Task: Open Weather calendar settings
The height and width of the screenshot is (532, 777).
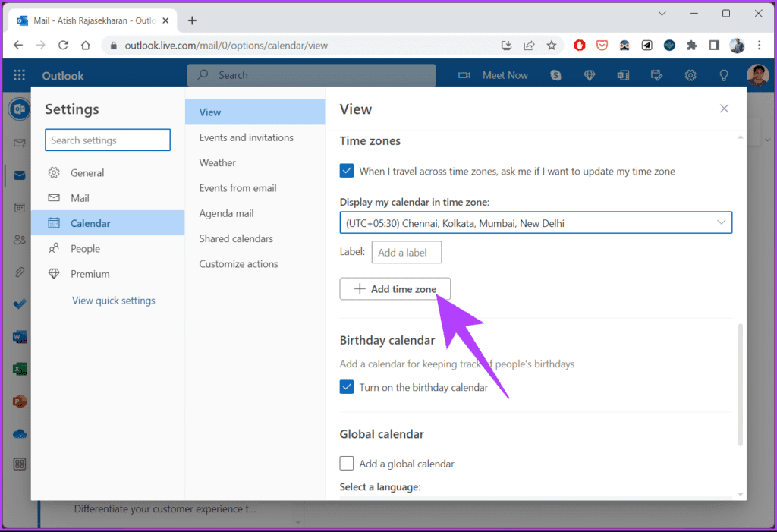Action: [x=255, y=162]
